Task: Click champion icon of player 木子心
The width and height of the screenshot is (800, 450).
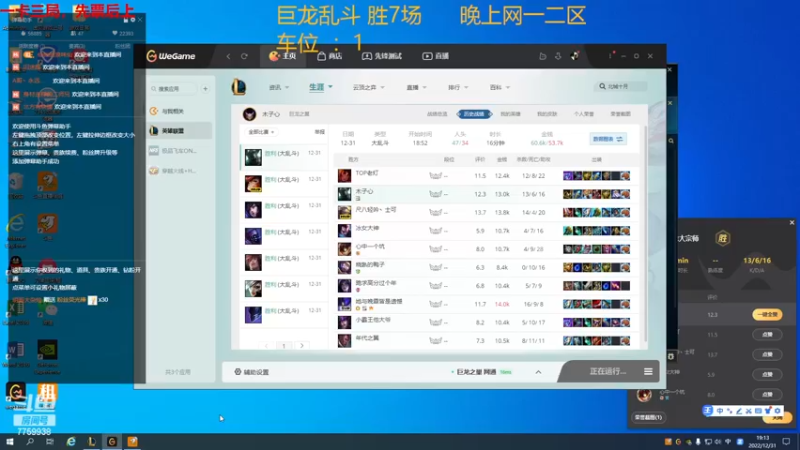Action: pos(344,194)
